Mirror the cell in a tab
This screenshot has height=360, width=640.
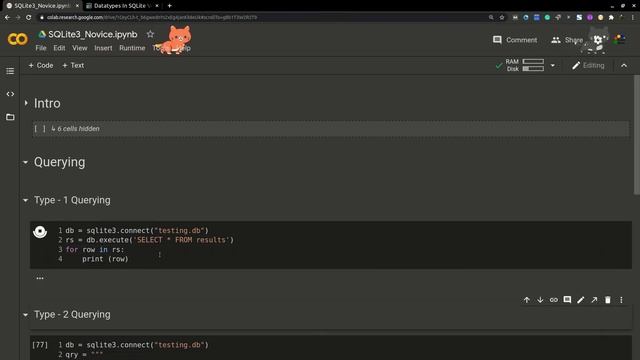(x=594, y=300)
